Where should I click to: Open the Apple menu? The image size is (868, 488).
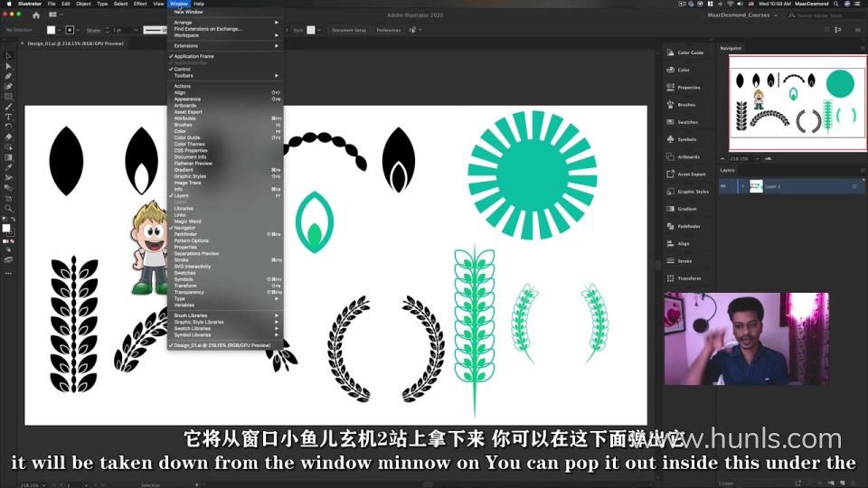[8, 4]
